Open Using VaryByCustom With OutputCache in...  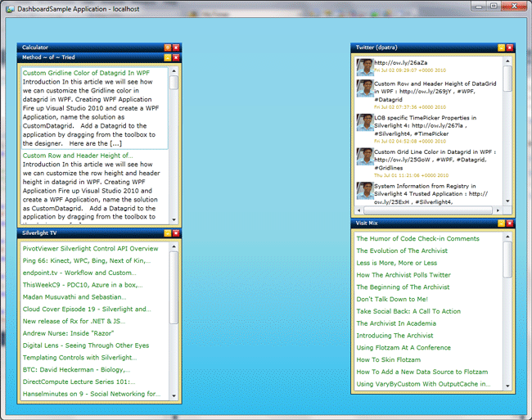423,384
